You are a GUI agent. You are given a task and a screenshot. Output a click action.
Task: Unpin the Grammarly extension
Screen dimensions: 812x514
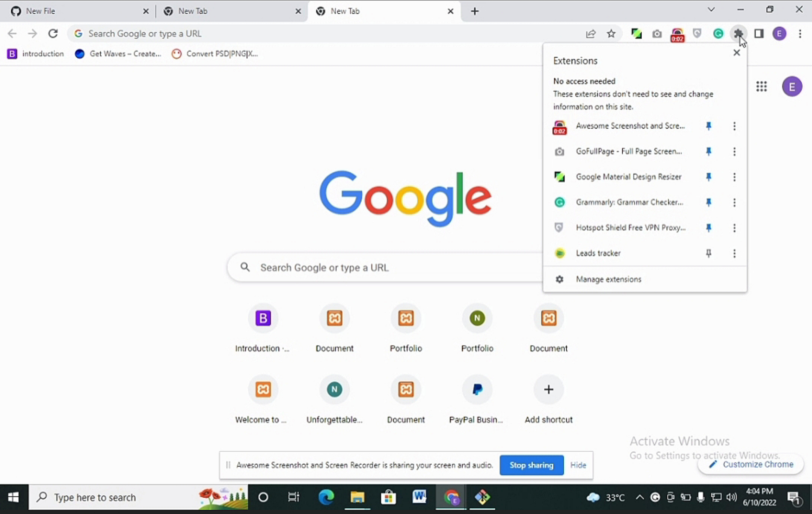tap(709, 202)
